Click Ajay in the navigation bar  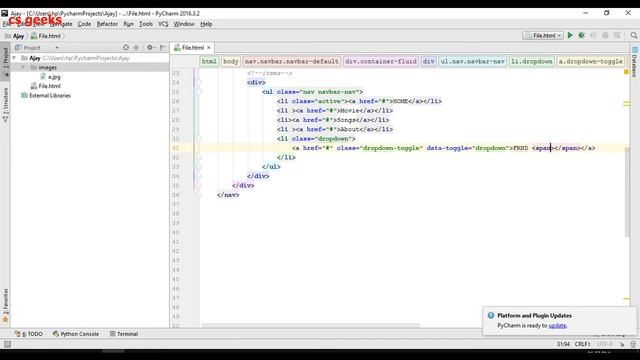pyautogui.click(x=15, y=36)
